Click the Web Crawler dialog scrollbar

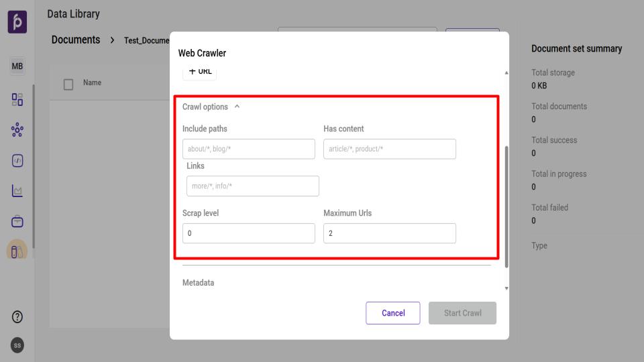click(x=506, y=201)
